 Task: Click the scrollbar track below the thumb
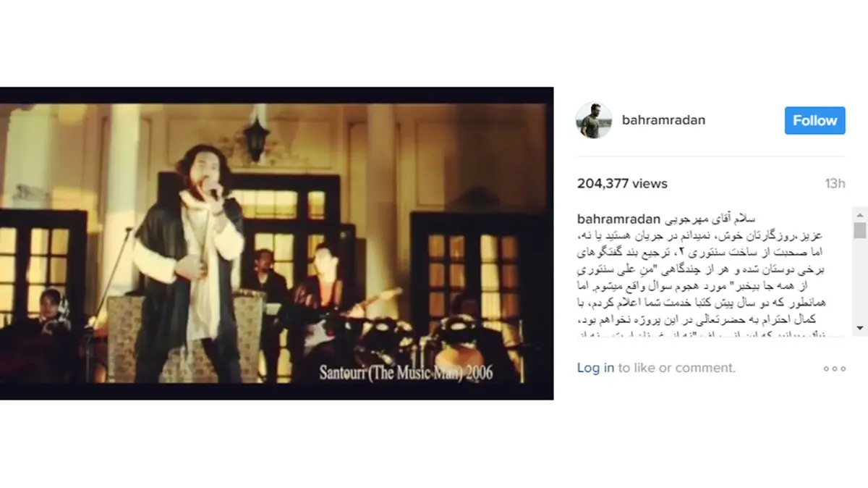tap(860, 280)
